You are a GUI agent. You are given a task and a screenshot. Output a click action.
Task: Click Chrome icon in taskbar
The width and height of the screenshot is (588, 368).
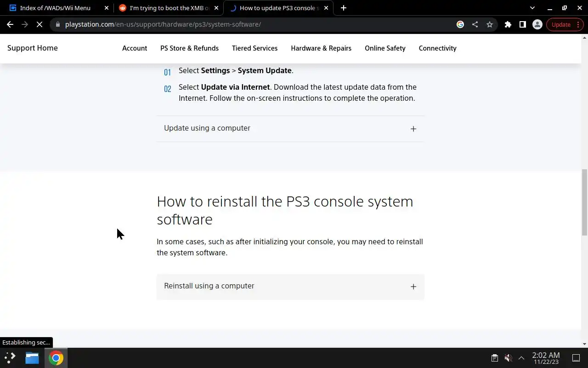pyautogui.click(x=56, y=358)
